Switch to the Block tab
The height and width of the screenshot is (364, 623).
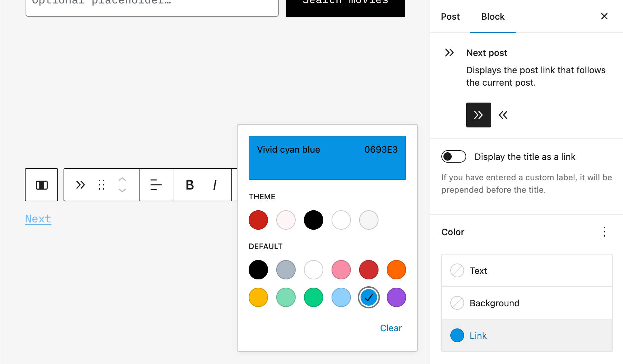[493, 16]
